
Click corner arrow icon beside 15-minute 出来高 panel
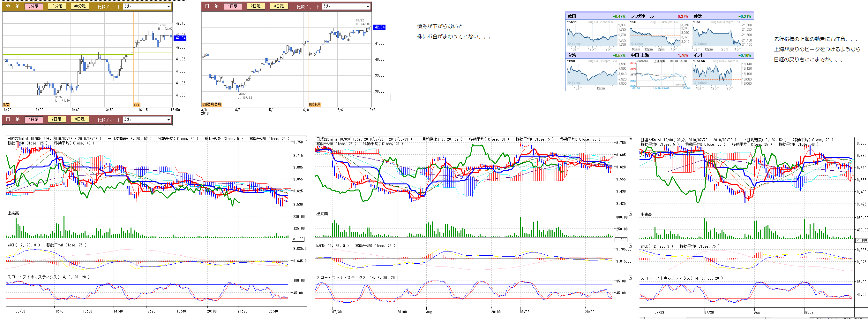[630, 214]
